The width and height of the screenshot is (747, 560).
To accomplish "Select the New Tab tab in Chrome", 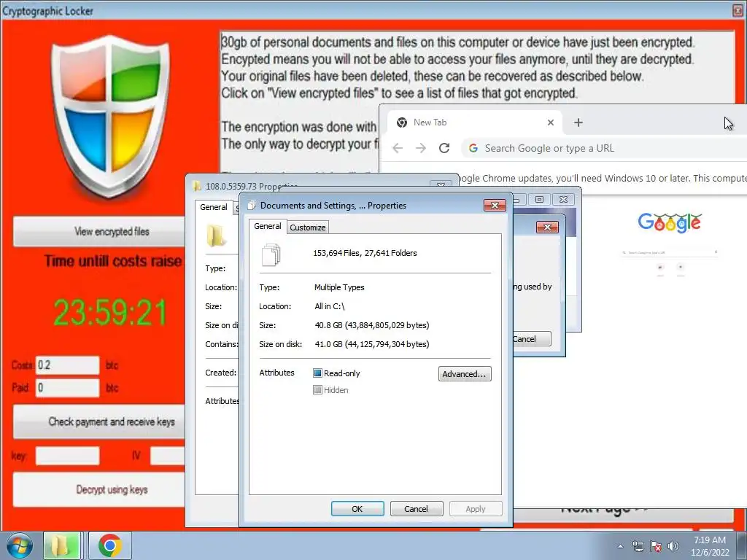I will pos(474,122).
